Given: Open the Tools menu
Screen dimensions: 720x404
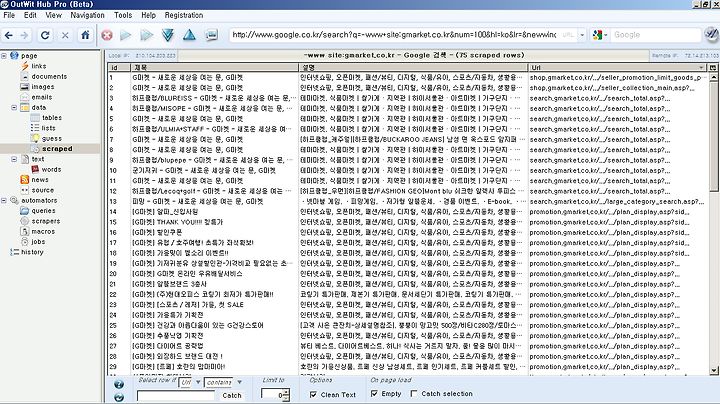Looking at the screenshot, I should click(x=123, y=15).
